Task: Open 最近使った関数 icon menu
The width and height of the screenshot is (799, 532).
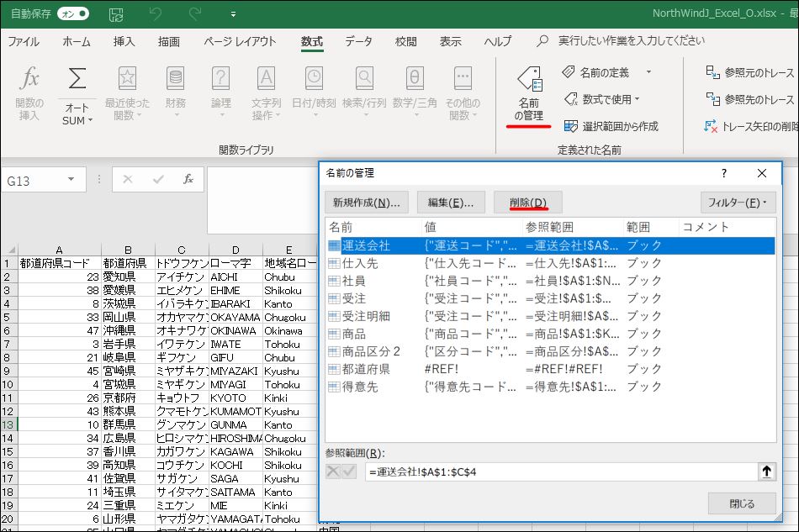Action: (x=127, y=78)
